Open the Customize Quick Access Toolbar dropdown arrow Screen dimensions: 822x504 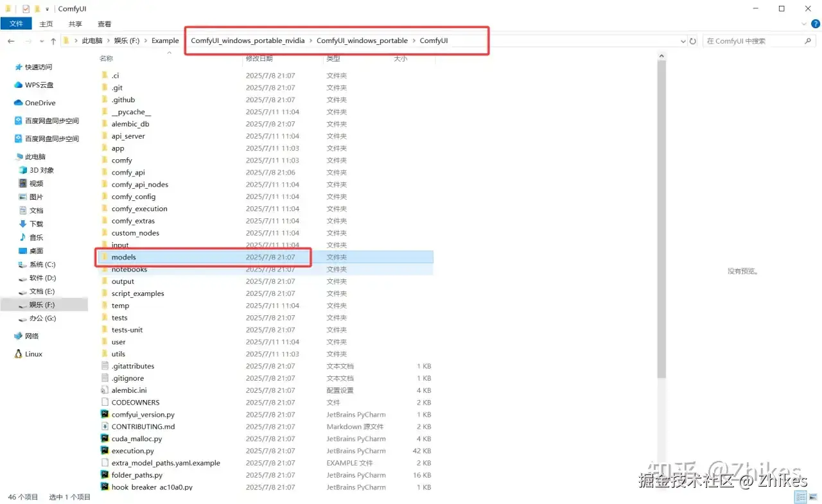tap(47, 9)
